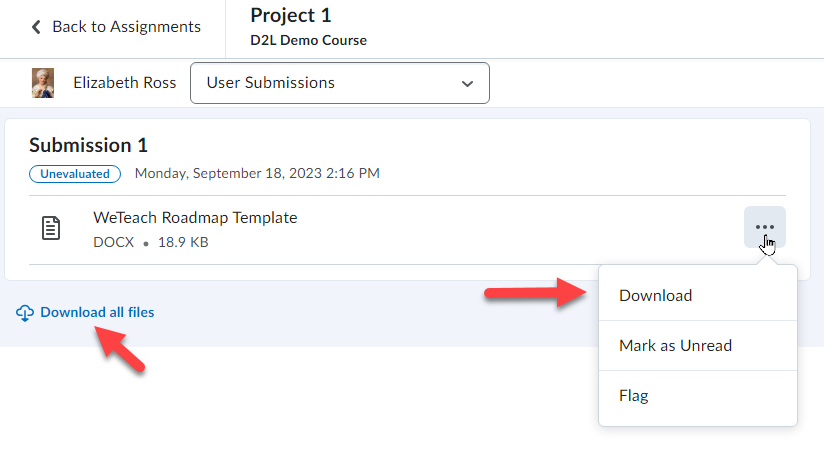Click the DOCX 18.9 KB file details
824x461 pixels.
coord(151,242)
